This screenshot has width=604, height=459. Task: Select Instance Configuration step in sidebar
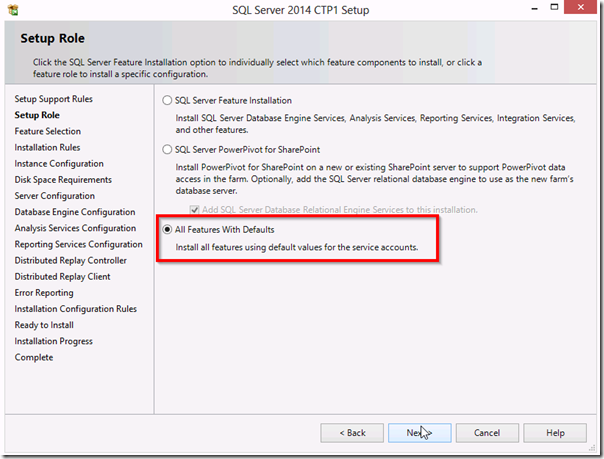(59, 164)
